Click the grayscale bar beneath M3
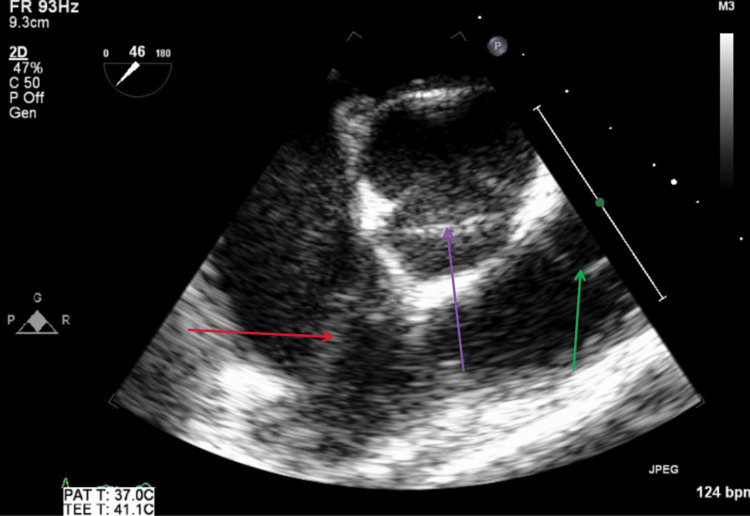 click(727, 109)
